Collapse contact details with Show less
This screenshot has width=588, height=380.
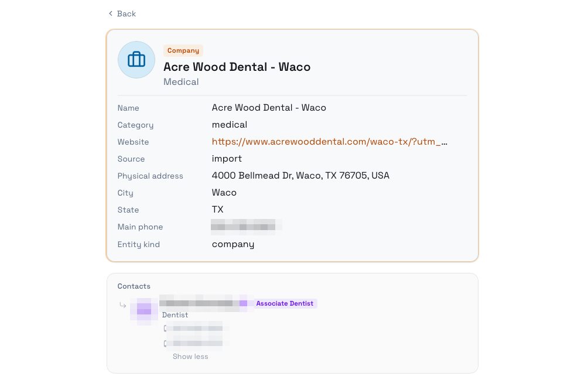[x=190, y=357]
